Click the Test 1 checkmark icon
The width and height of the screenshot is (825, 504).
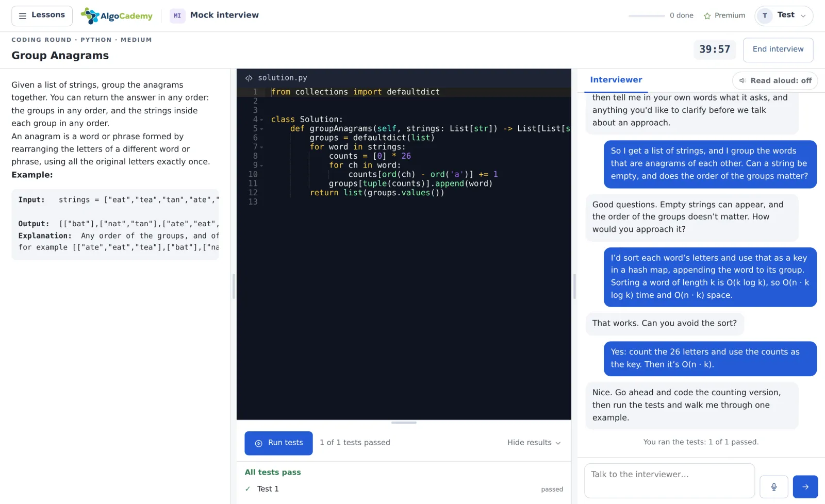pyautogui.click(x=247, y=489)
